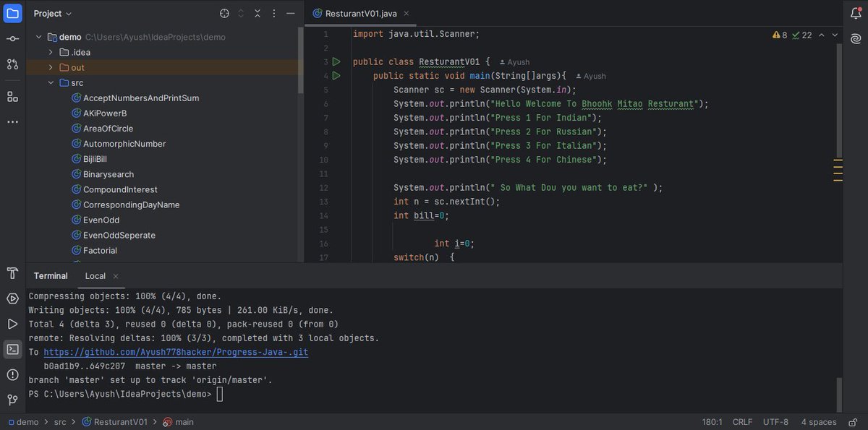
Task: Click the Project tree vertical scrollbar
Action: click(301, 61)
